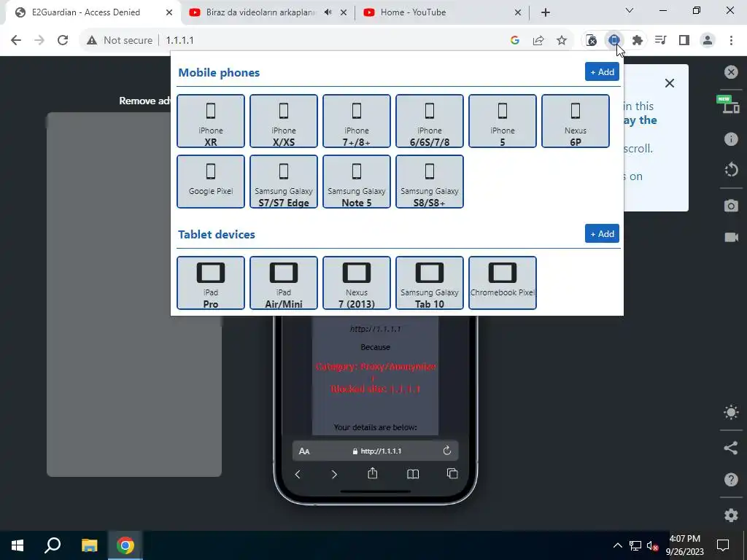Open Chrome profile avatar
The image size is (747, 560).
click(708, 40)
